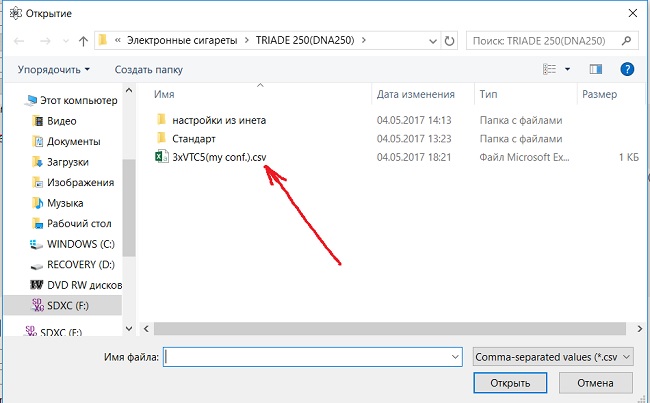Click the change view layout icon
The image size is (650, 403).
point(549,69)
